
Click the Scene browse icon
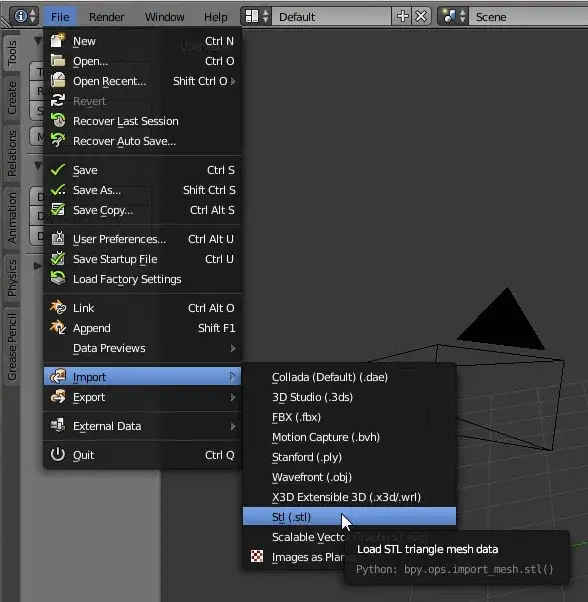coord(453,17)
